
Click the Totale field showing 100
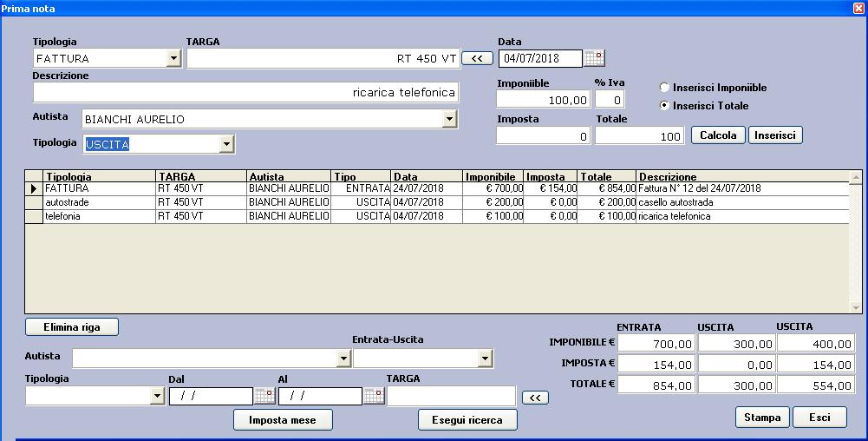tap(640, 135)
